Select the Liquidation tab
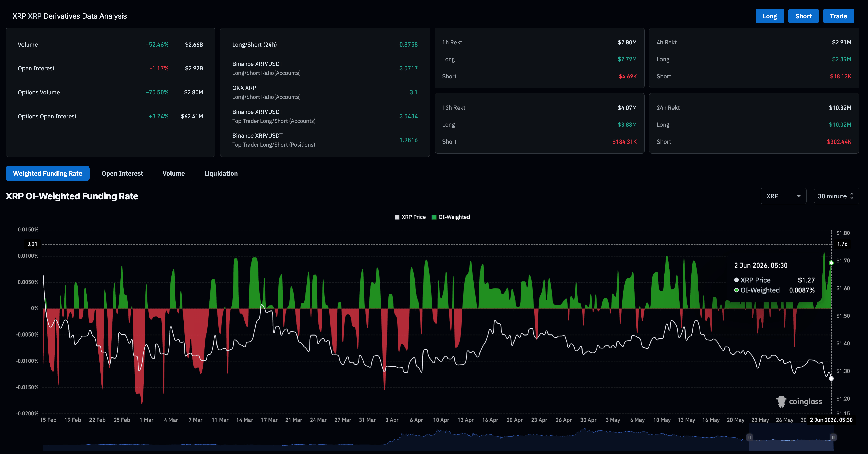 pos(221,173)
